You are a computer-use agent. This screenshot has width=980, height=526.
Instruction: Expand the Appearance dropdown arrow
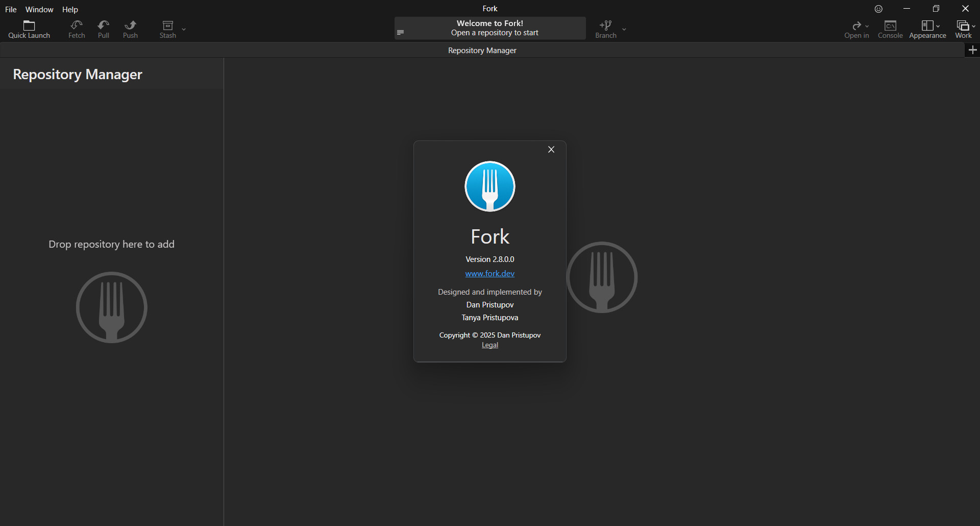coord(938,26)
